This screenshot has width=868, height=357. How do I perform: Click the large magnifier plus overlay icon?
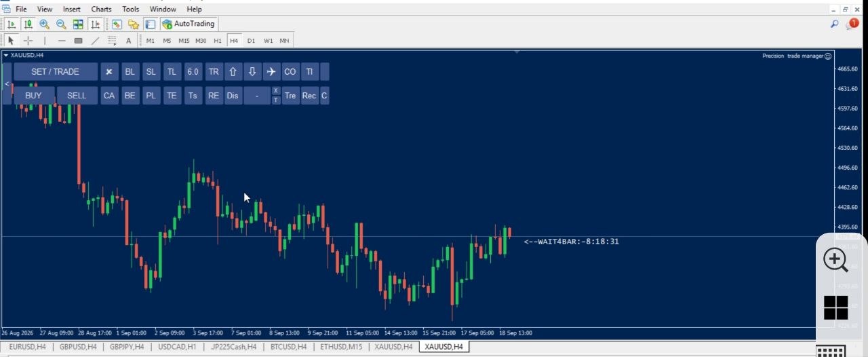coord(835,260)
